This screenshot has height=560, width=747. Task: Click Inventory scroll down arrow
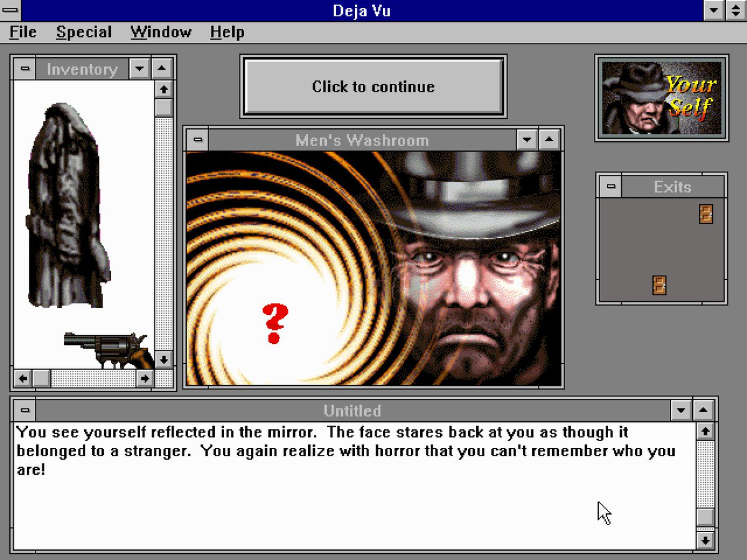(164, 360)
